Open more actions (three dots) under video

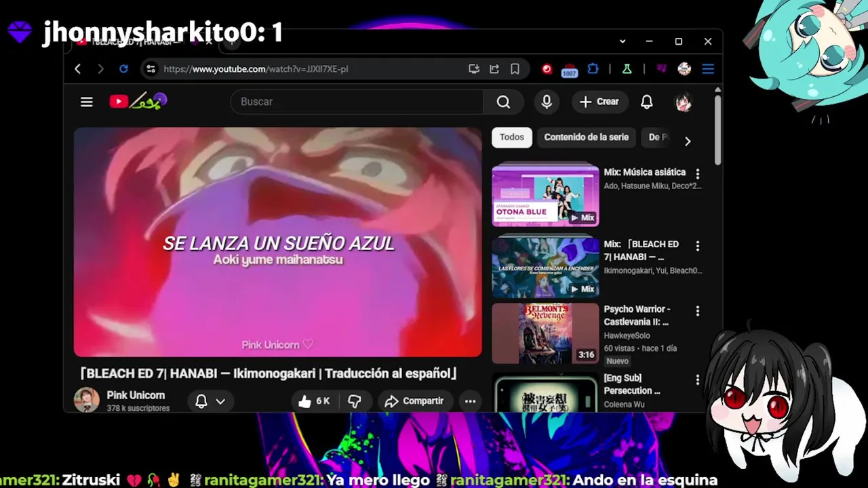pyautogui.click(x=470, y=401)
